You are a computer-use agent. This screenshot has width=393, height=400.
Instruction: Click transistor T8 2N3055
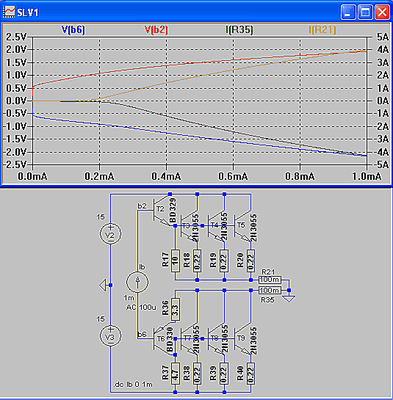click(216, 339)
